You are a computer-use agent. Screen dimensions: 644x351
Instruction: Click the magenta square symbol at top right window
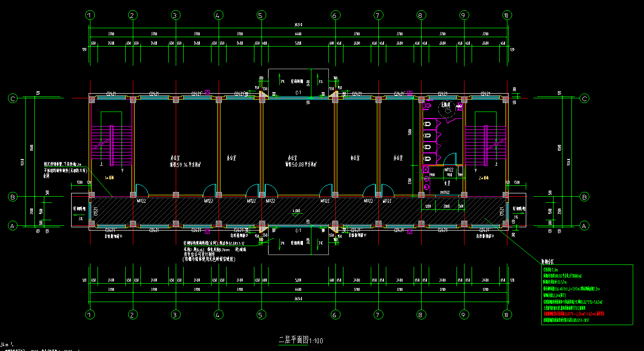point(409,93)
